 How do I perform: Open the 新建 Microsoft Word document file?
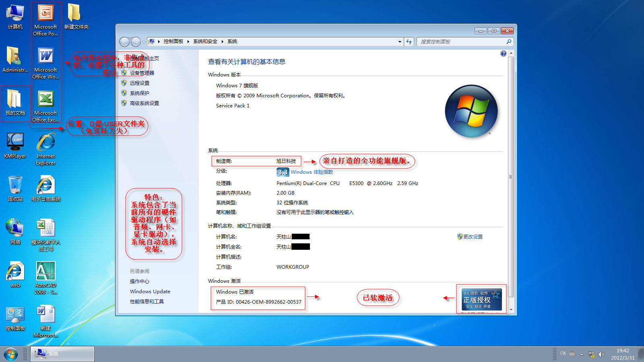[45, 321]
